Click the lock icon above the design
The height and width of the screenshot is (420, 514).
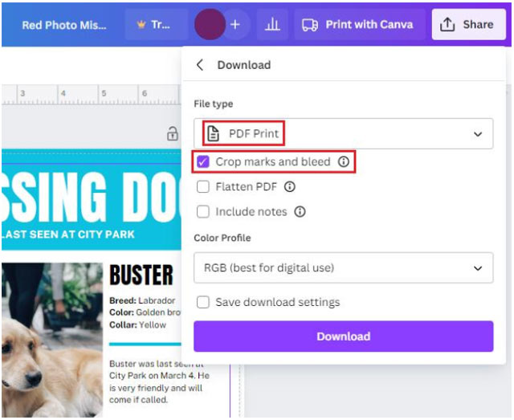coord(171,134)
